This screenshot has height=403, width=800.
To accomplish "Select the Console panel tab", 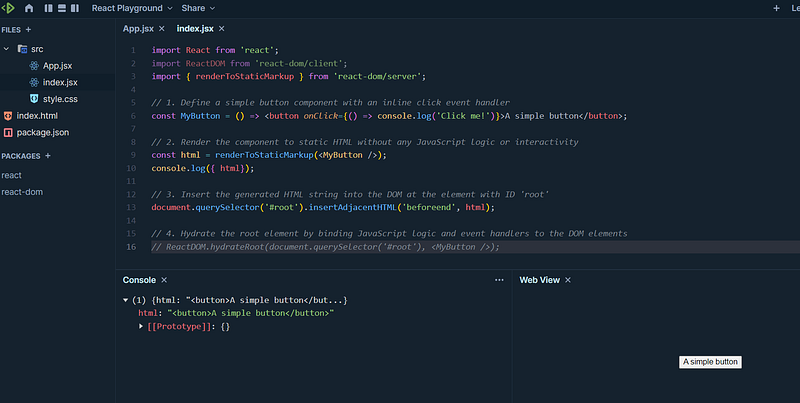I will (x=139, y=280).
